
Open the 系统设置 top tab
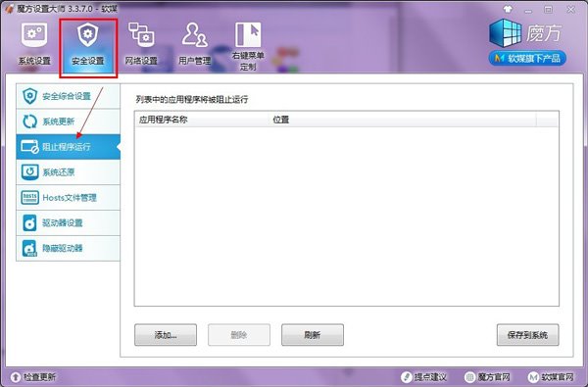pyautogui.click(x=34, y=44)
